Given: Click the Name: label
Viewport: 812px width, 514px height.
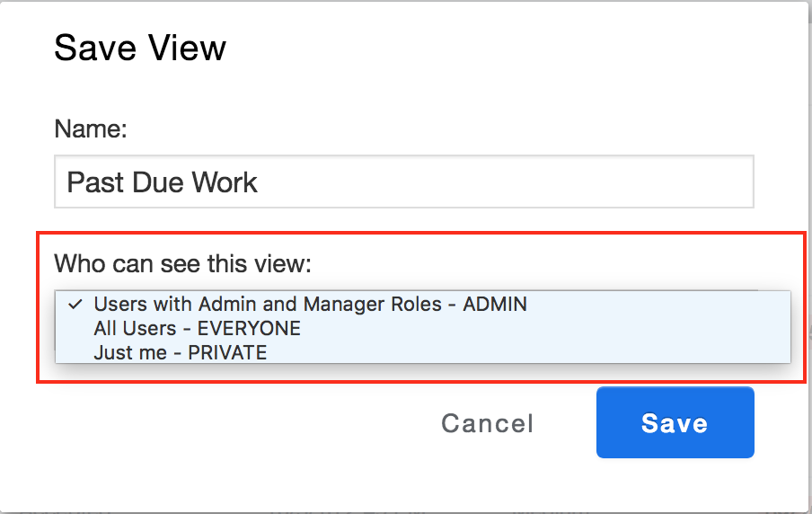Looking at the screenshot, I should point(91,128).
